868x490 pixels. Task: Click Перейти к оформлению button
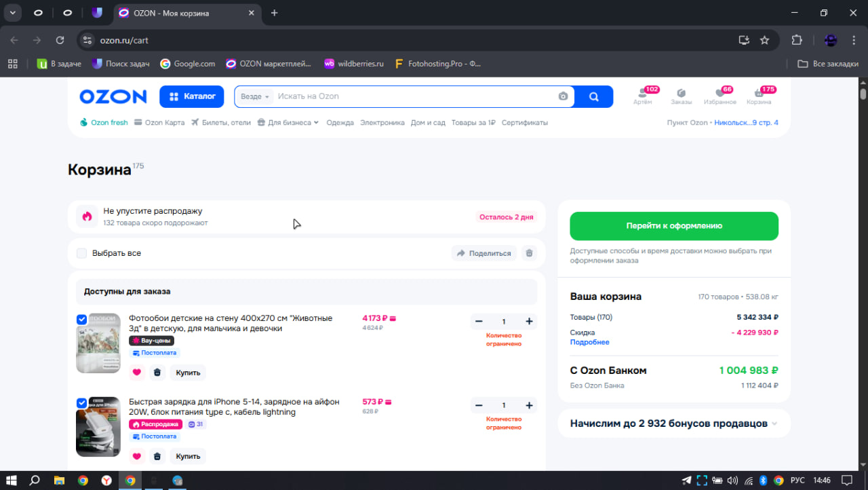674,226
